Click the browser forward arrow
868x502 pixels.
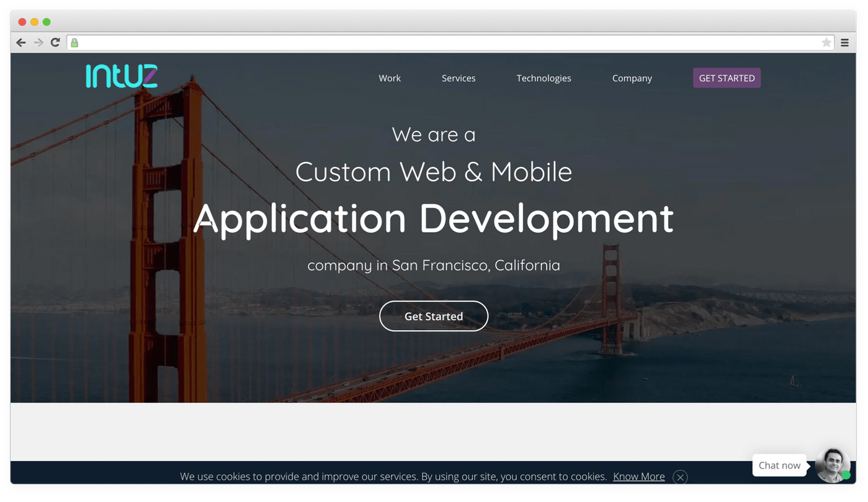(38, 43)
